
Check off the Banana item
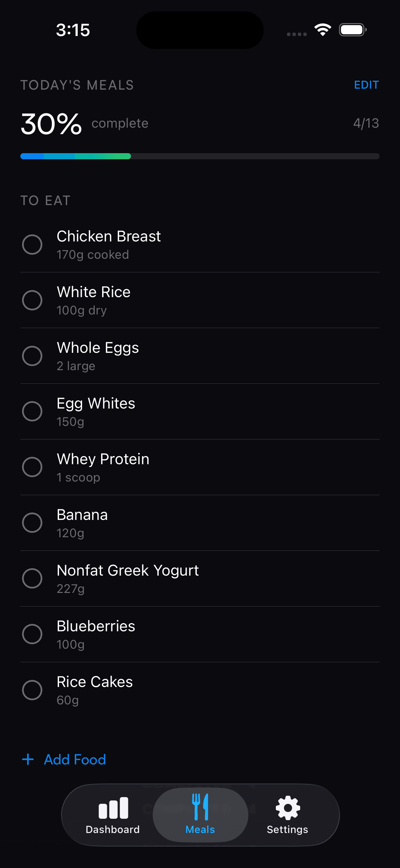click(32, 523)
